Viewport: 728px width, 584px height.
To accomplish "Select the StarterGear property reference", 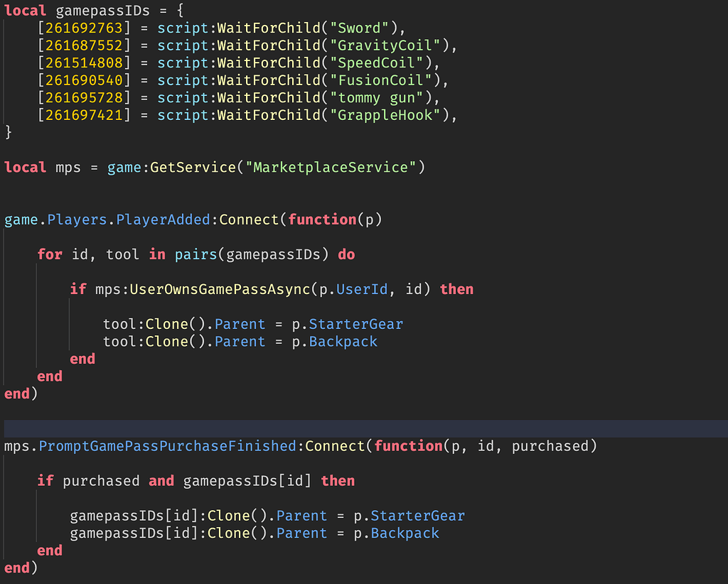I will point(356,323).
